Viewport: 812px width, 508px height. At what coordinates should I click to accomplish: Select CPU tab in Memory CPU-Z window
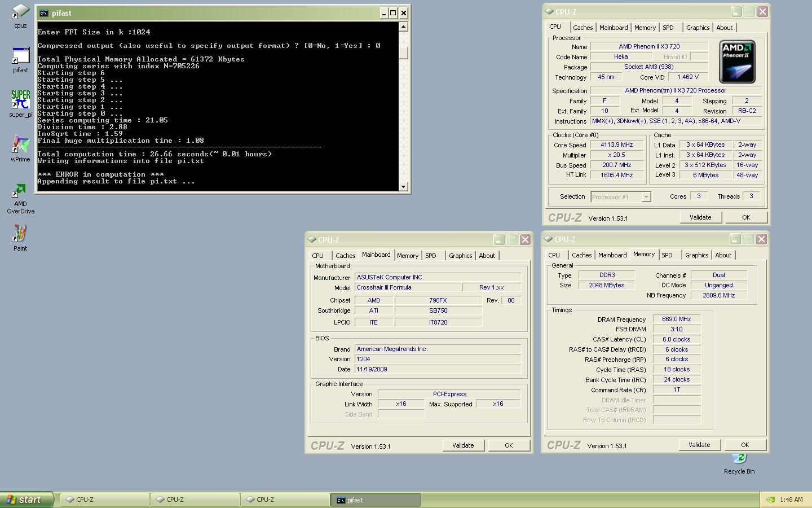(x=554, y=255)
